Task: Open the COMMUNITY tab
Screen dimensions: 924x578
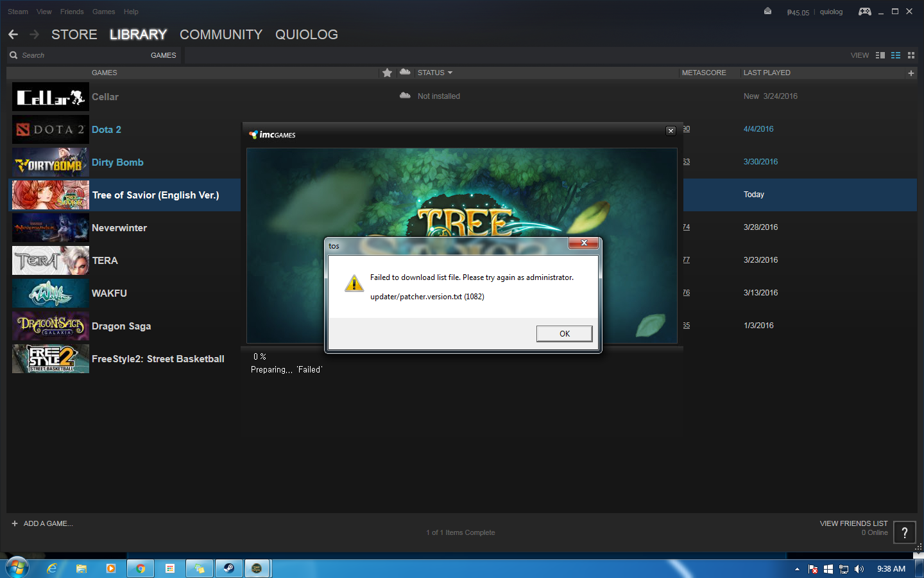Action: pyautogui.click(x=221, y=35)
